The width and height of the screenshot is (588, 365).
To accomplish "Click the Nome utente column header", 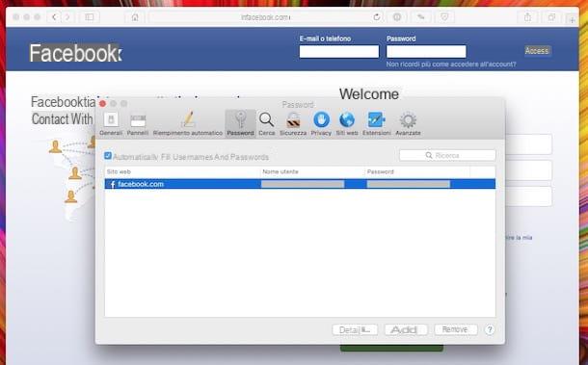I will point(312,171).
